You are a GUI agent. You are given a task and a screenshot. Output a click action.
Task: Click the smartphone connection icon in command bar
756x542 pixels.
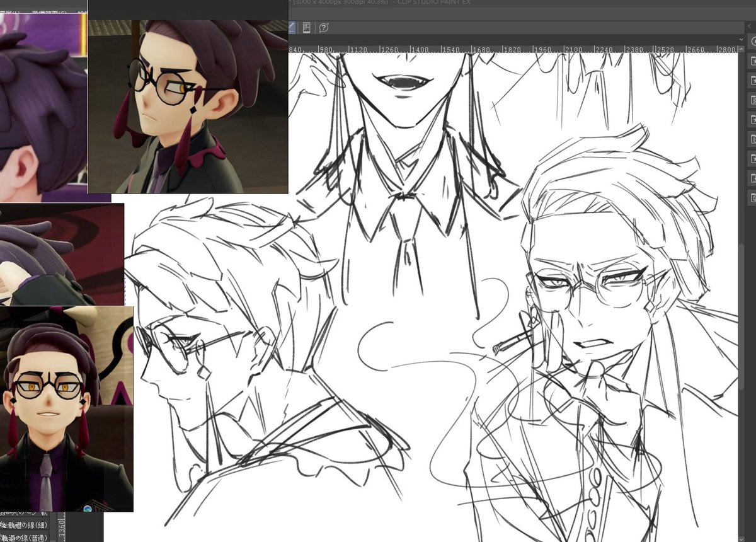(306, 27)
